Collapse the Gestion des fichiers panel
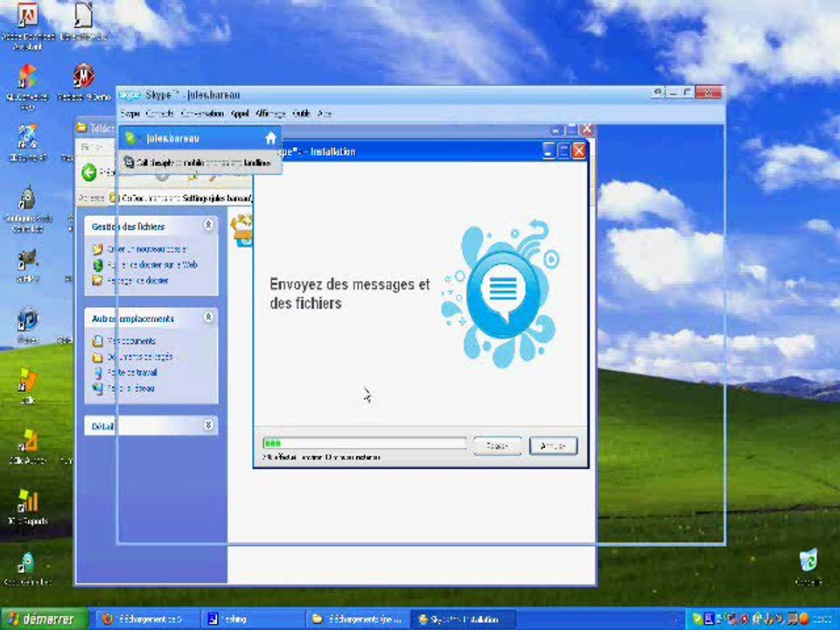840x630 pixels. click(208, 226)
